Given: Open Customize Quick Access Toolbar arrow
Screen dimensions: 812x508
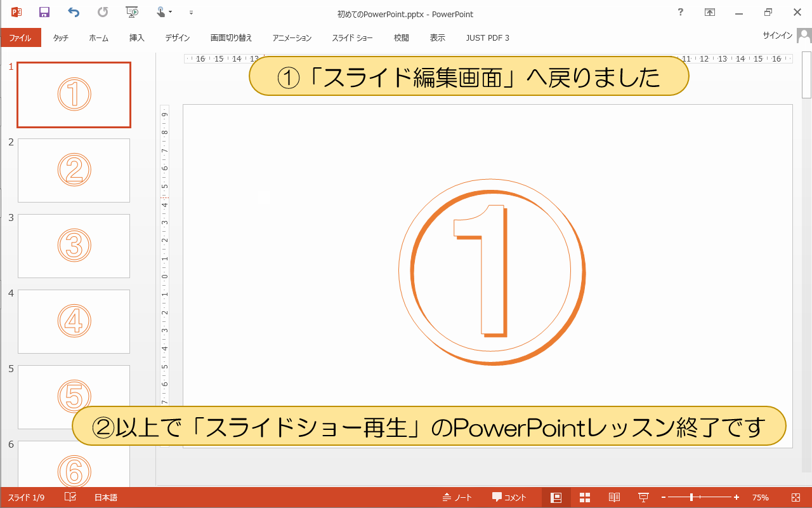Looking at the screenshot, I should coord(192,13).
